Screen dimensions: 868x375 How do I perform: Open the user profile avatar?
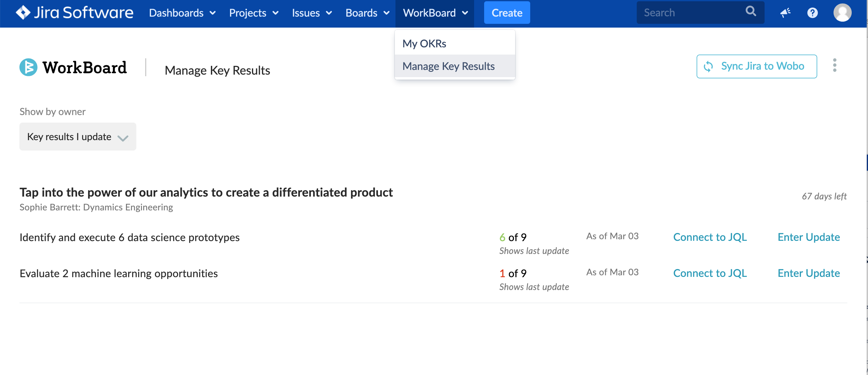pyautogui.click(x=842, y=13)
